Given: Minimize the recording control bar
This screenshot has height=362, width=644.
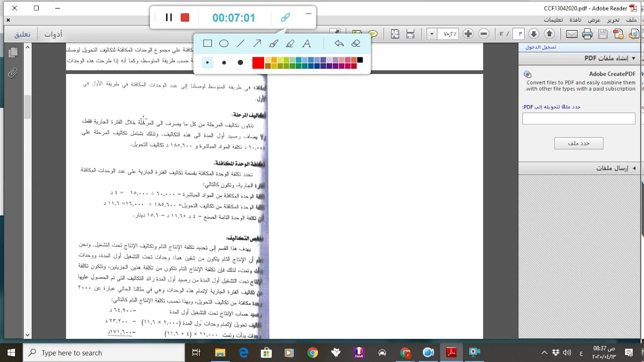Looking at the screenshot, I should [x=308, y=14].
